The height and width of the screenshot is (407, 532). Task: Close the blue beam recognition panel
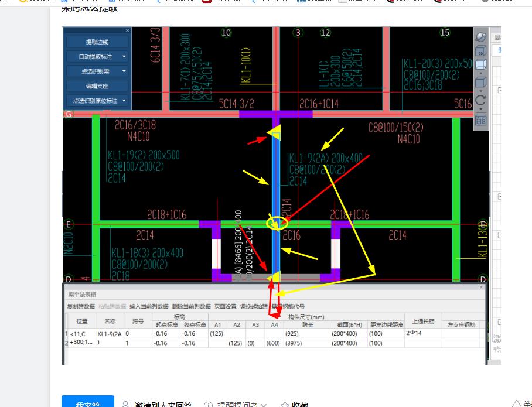click(x=127, y=30)
